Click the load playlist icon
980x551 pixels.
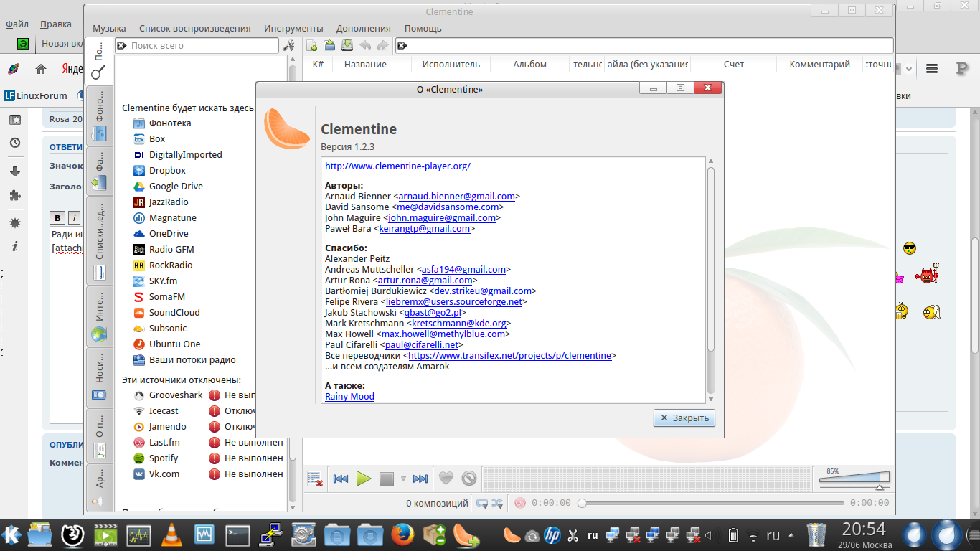pyautogui.click(x=329, y=46)
